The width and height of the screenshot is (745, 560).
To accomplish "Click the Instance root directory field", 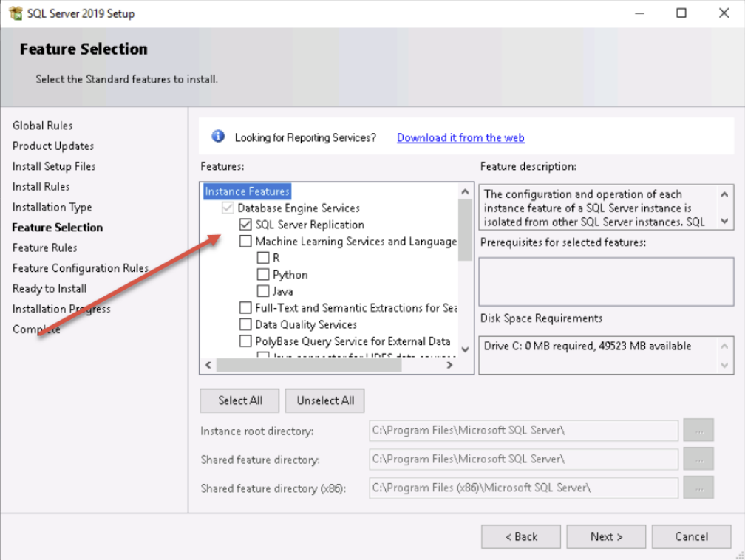I will 523,430.
